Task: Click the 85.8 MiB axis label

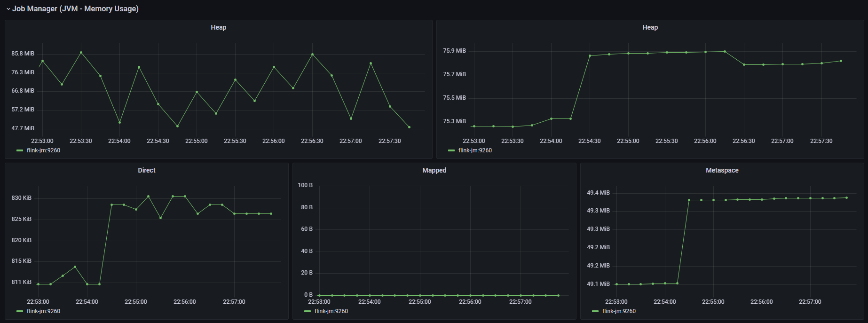Action: click(x=23, y=54)
